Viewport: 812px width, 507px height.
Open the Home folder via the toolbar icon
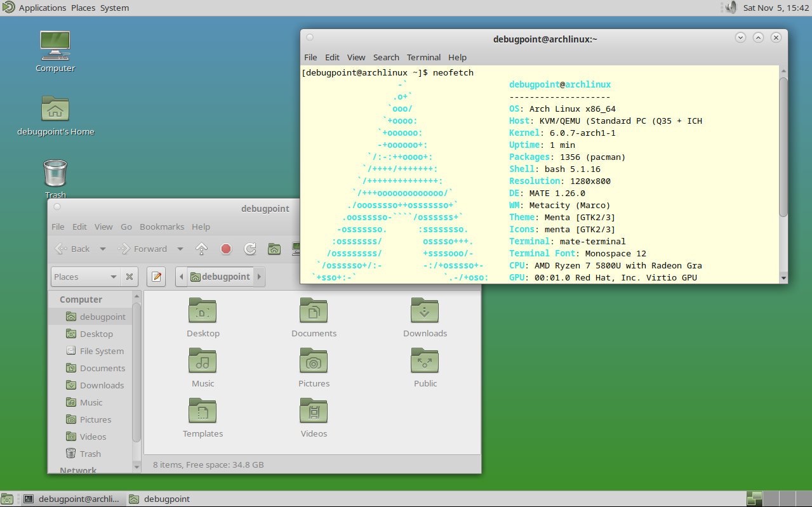pos(274,249)
